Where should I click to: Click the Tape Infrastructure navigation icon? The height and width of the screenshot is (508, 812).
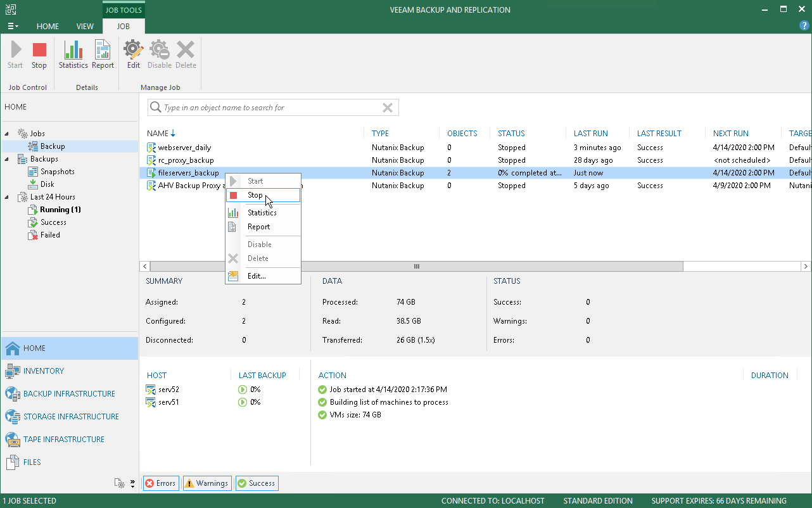click(13, 440)
